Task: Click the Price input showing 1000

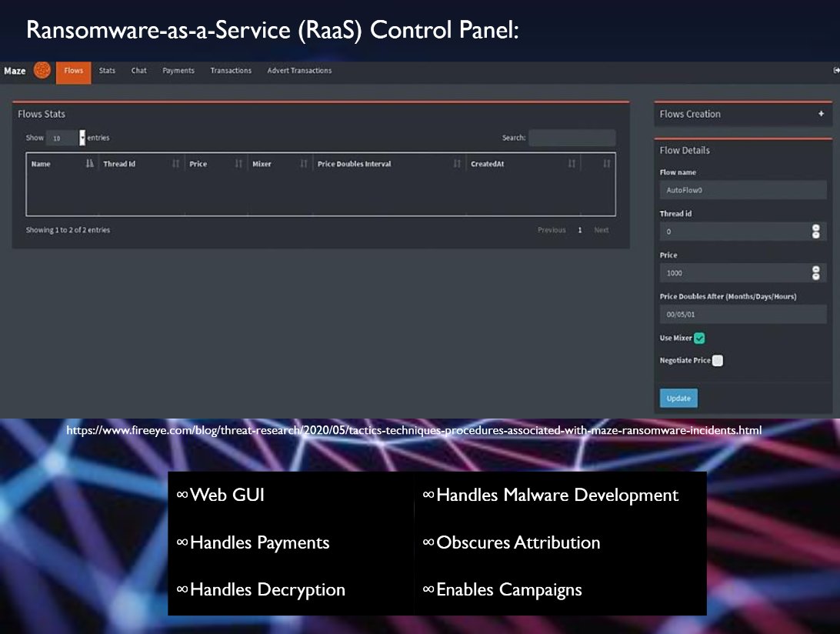Action: click(743, 273)
